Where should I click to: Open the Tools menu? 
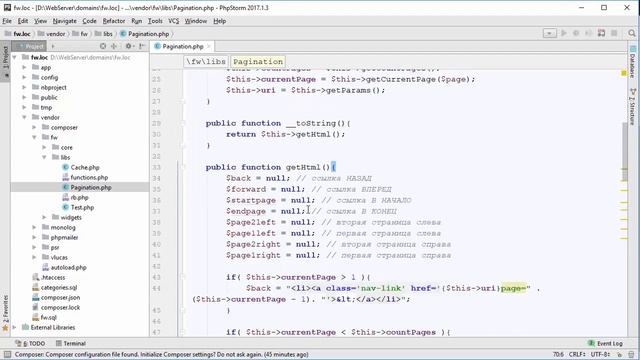[x=155, y=21]
